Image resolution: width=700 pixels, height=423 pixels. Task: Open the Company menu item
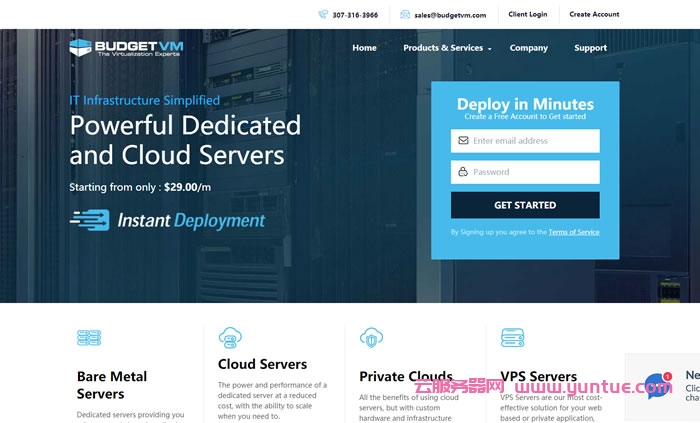528,48
